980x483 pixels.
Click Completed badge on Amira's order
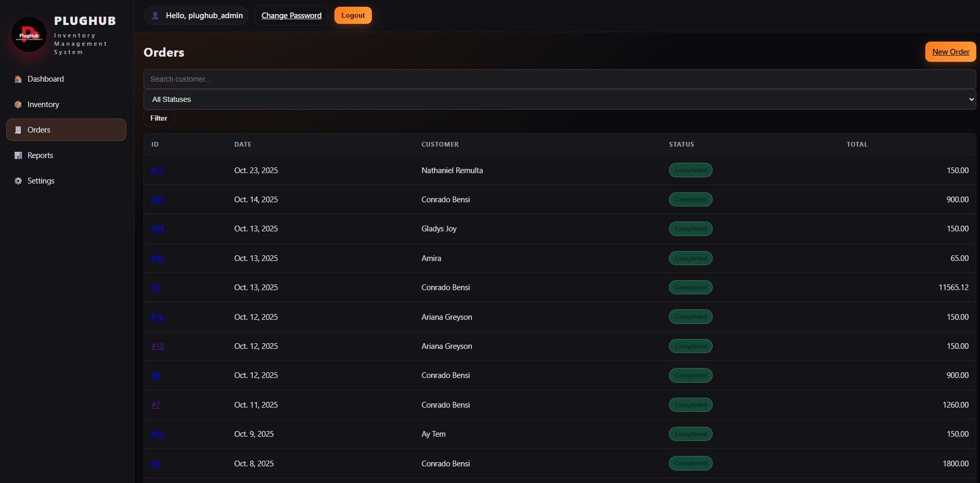click(691, 258)
